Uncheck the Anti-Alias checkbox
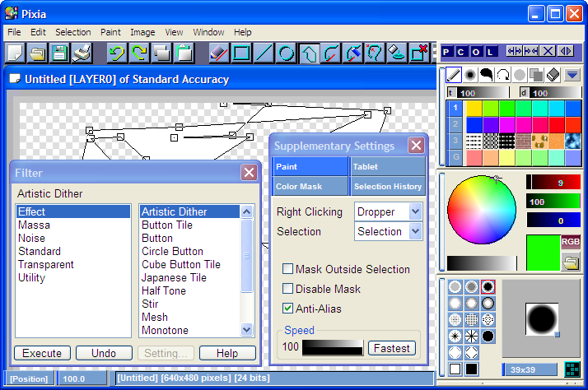The height and width of the screenshot is (390, 588). [287, 309]
